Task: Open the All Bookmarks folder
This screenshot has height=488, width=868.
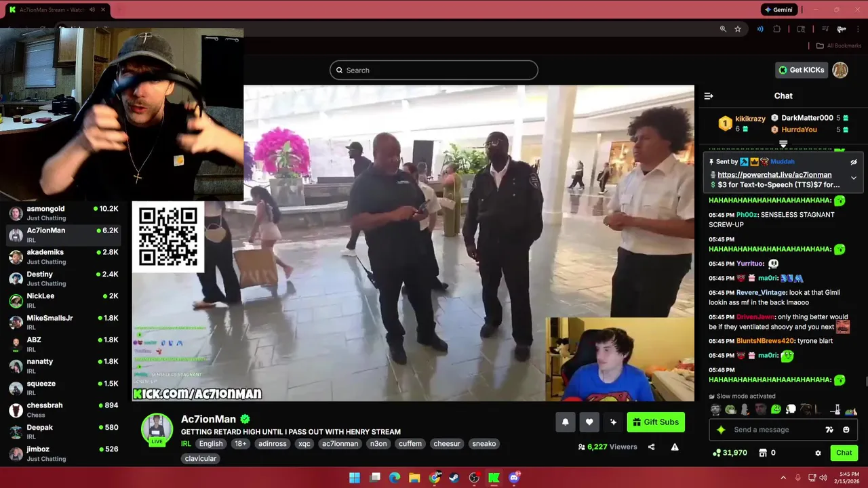Action: click(839, 46)
